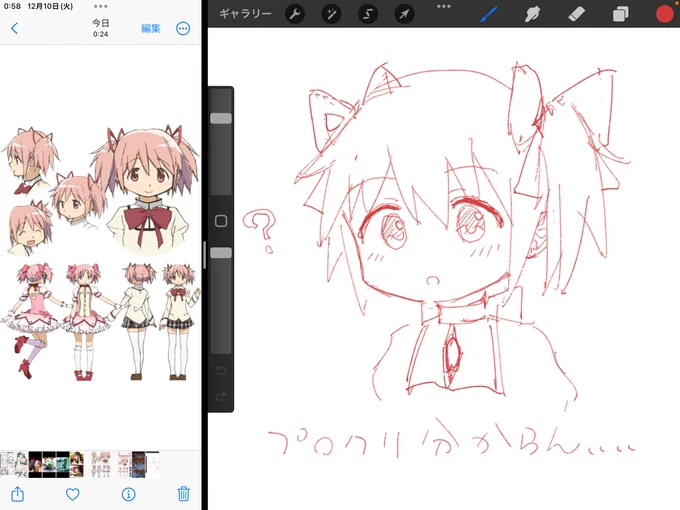Viewport: 680px width, 510px height.
Task: Go back from the photo view
Action: tap(14, 29)
